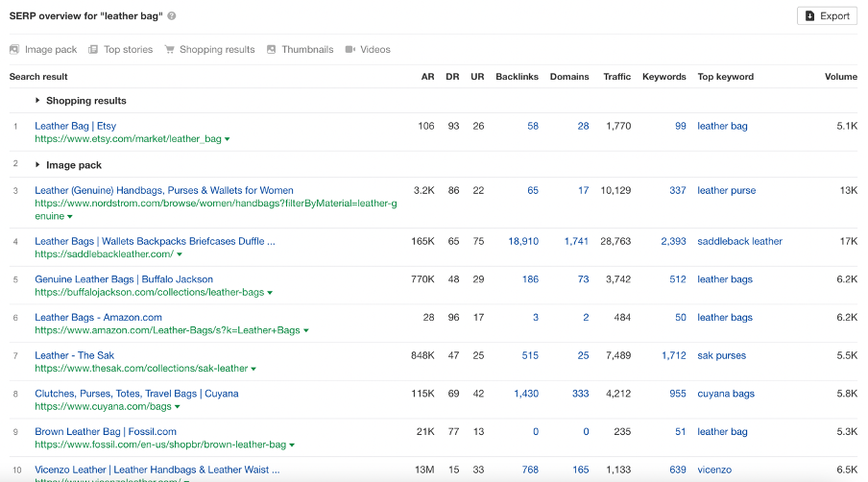
Task: Open the dropdown next to the nordstrom.com URL
Action: coord(70,217)
